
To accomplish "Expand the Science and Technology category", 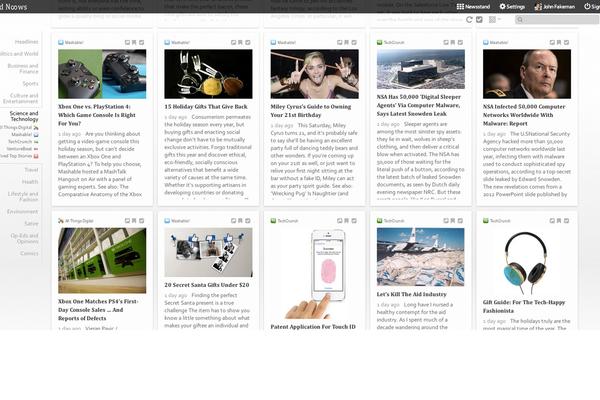I will [24, 116].
